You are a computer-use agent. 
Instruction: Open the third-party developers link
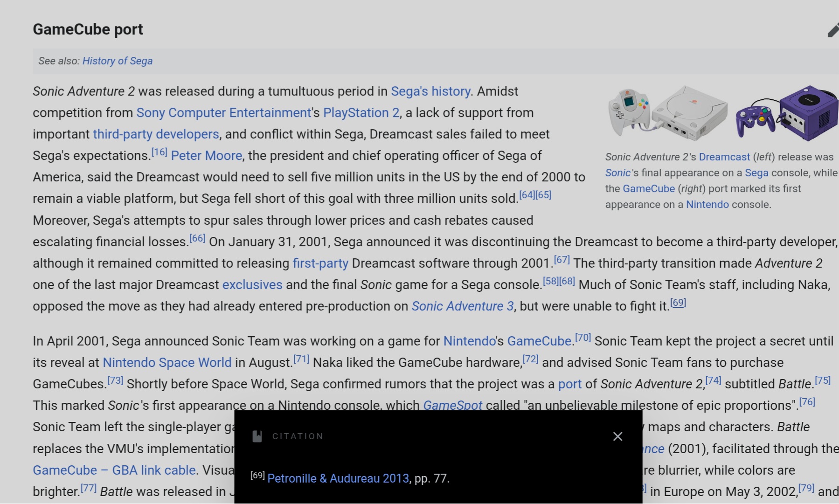pyautogui.click(x=156, y=134)
